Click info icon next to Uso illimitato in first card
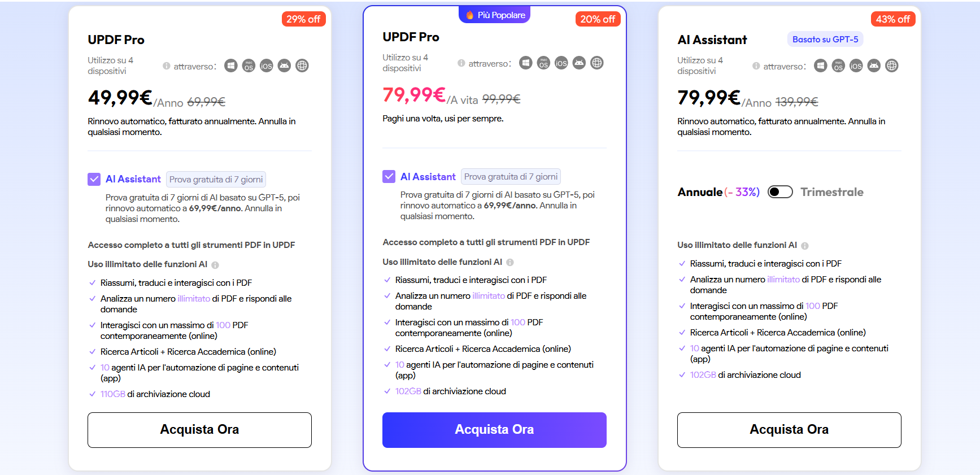Image resolution: width=980 pixels, height=475 pixels. [x=215, y=265]
